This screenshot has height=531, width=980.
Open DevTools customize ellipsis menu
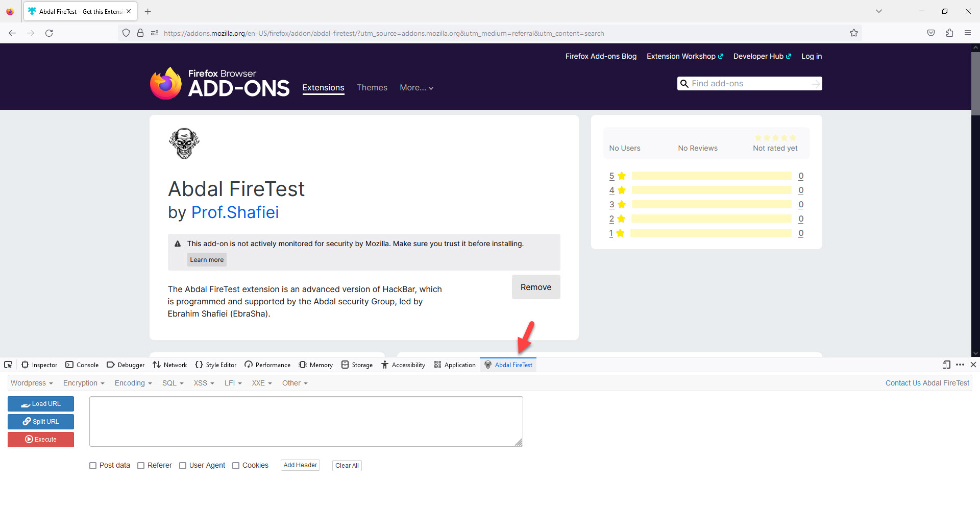960,365
